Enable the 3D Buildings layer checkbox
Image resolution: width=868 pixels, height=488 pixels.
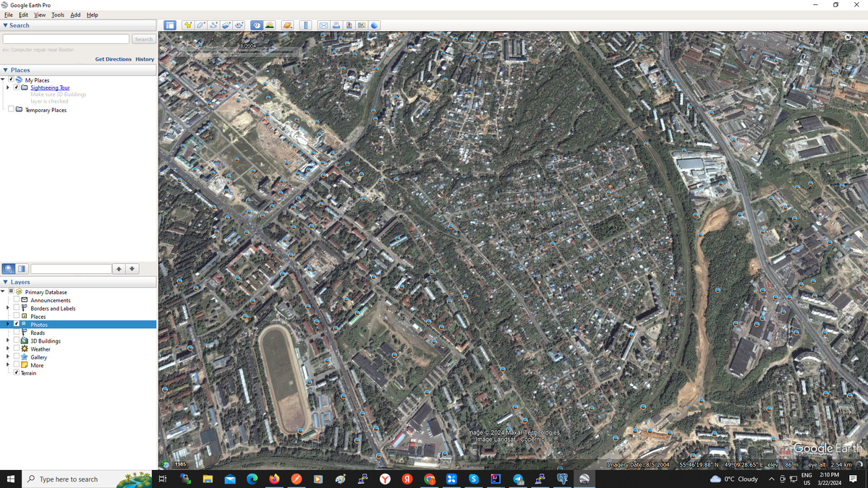(x=17, y=341)
